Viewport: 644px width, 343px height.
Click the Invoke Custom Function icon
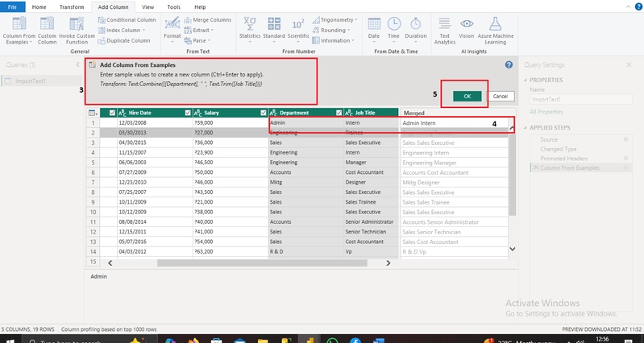pyautogui.click(x=77, y=24)
